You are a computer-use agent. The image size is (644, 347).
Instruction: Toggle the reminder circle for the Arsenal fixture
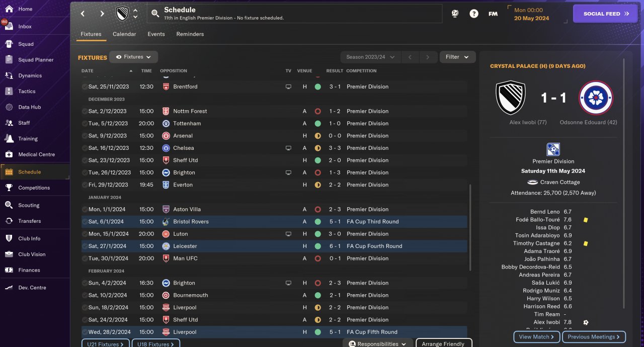(85, 136)
